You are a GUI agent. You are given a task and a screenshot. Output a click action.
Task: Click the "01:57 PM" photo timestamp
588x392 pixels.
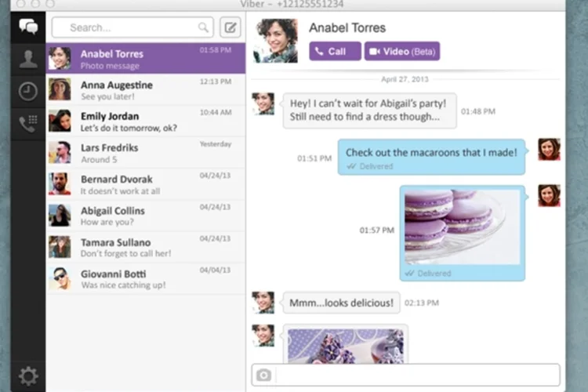pos(377,230)
